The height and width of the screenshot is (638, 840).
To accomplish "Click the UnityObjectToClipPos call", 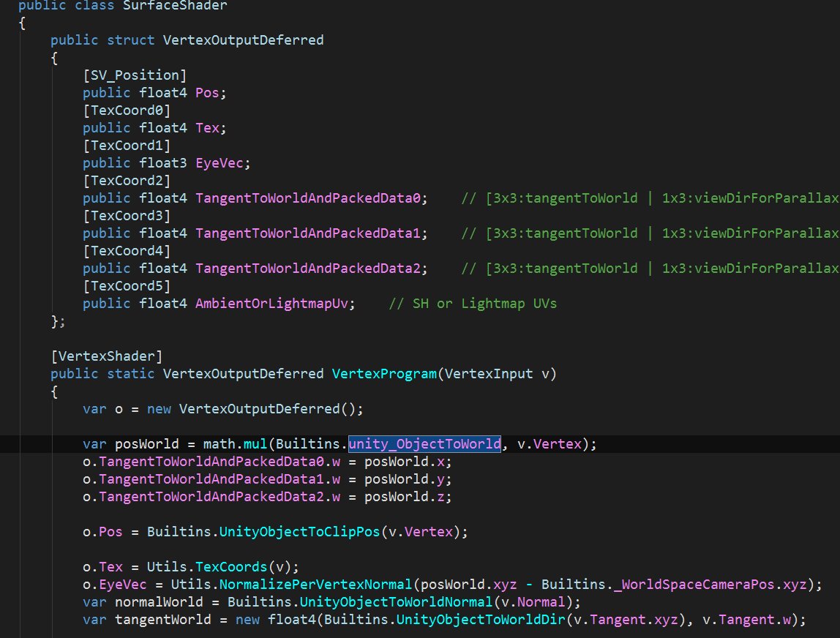I will [x=299, y=532].
